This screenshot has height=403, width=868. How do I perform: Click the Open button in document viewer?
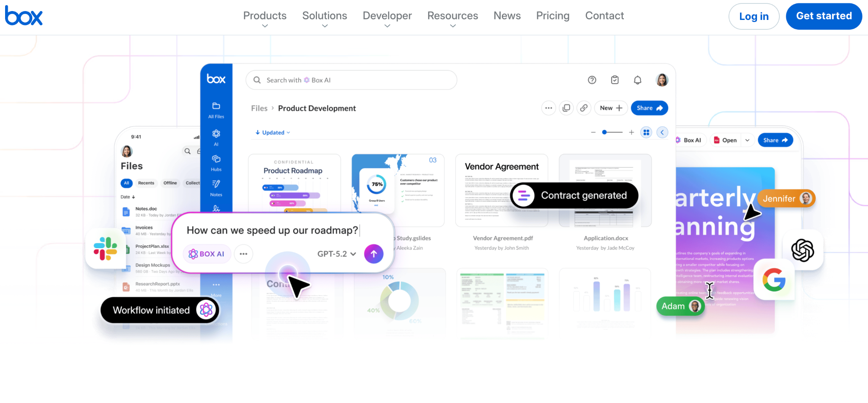[726, 140]
